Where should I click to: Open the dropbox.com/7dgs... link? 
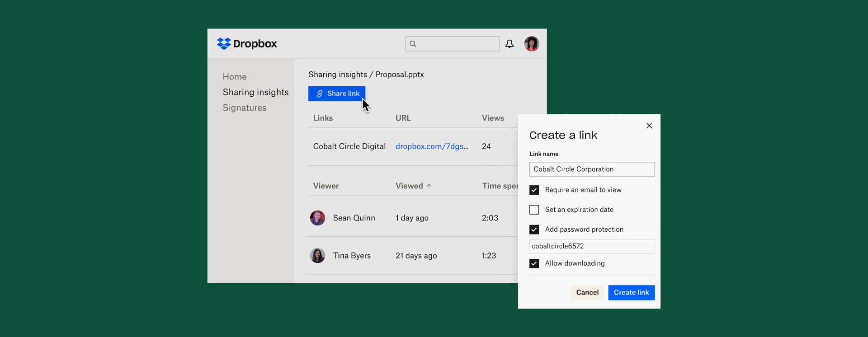[432, 146]
